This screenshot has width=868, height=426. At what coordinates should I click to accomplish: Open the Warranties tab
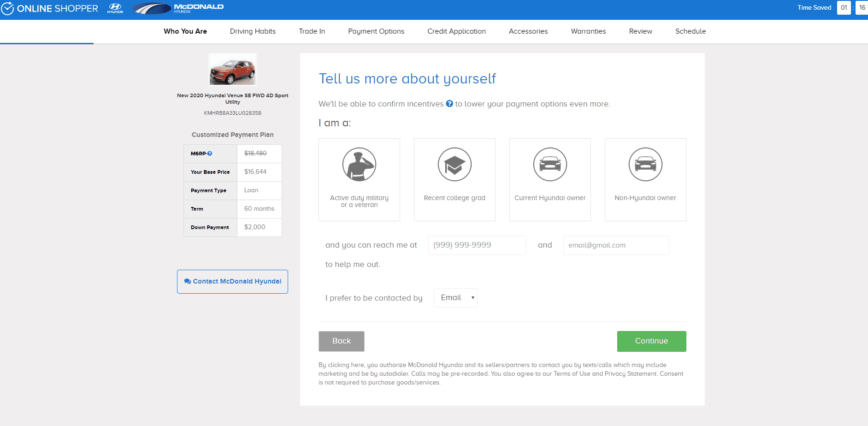click(x=588, y=31)
